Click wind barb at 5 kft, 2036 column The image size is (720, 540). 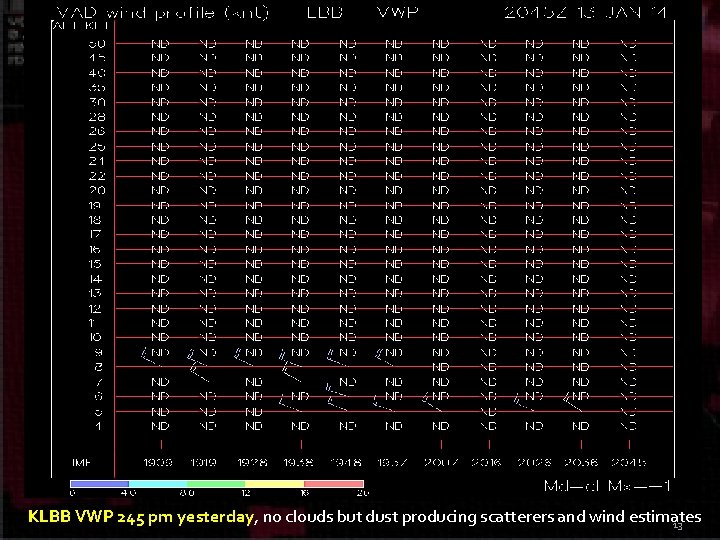[x=572, y=402]
